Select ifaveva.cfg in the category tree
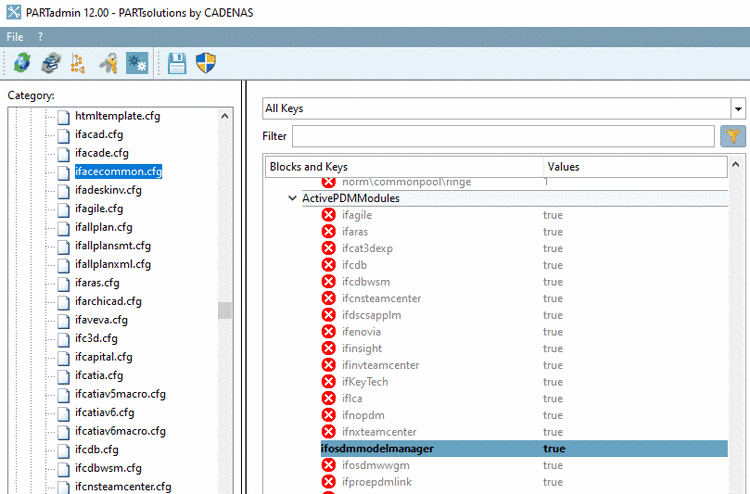Image resolution: width=750 pixels, height=494 pixels. point(101,320)
